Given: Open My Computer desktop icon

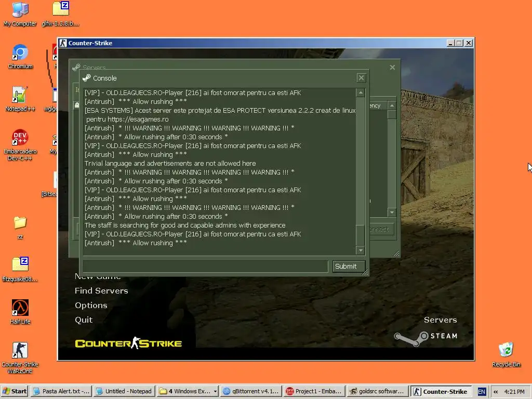Looking at the screenshot, I should point(20,14).
